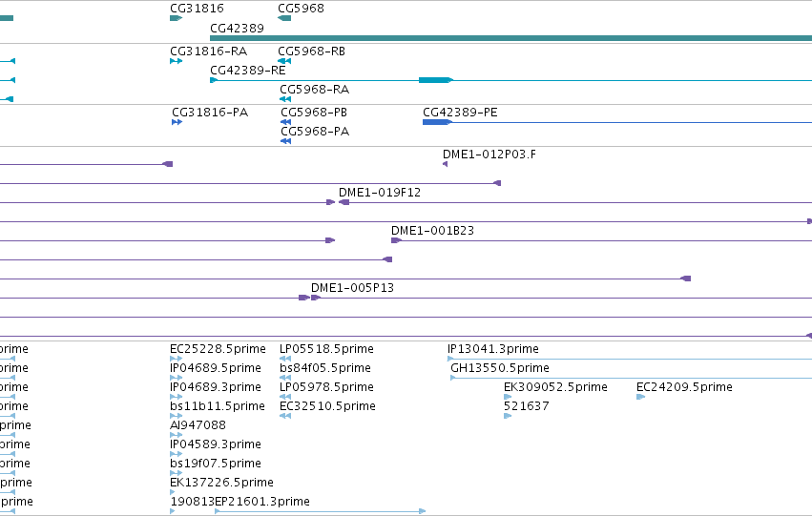812x516 pixels.
Task: Click the DME1-001B23 start arrow glyph
Action: 396,240
